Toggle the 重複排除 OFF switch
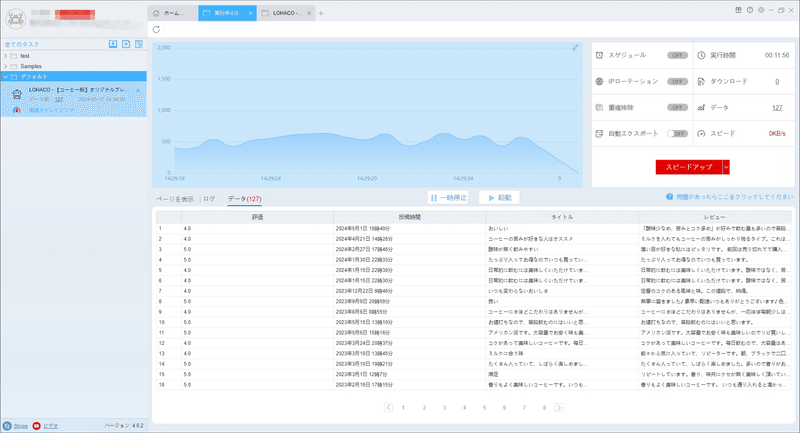Screen dimensions: 800x433 [677, 108]
